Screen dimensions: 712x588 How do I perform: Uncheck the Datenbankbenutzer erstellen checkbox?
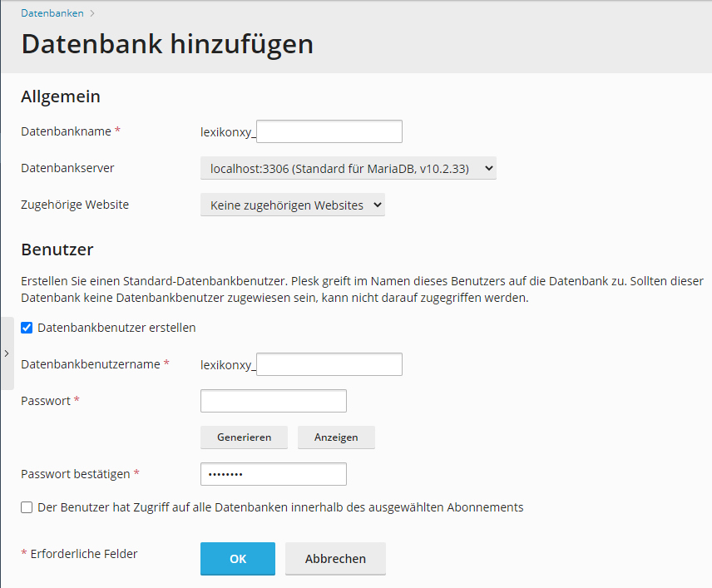(x=27, y=328)
